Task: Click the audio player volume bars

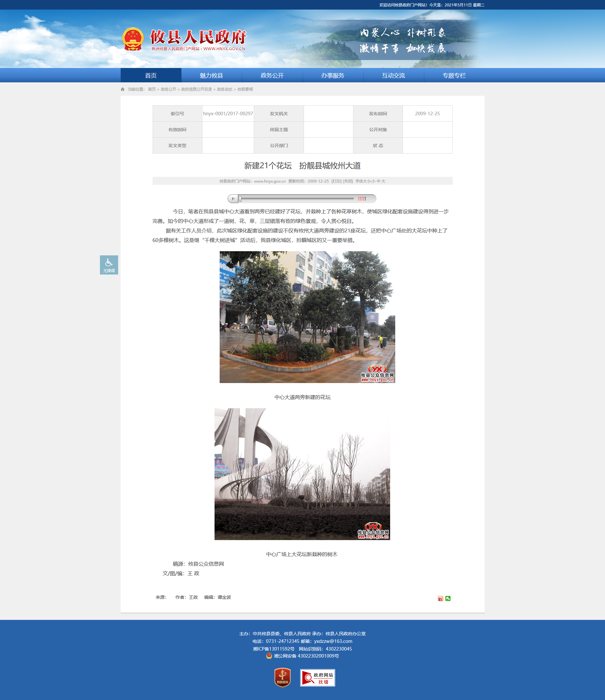Action: (x=362, y=199)
